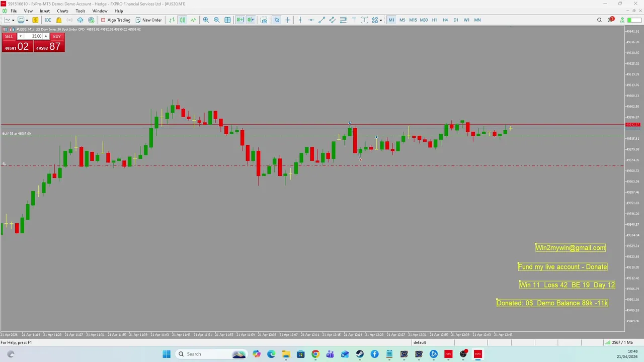This screenshot has width=644, height=362.
Task: Open the MetaEditor IDE
Action: pyautogui.click(x=48, y=20)
